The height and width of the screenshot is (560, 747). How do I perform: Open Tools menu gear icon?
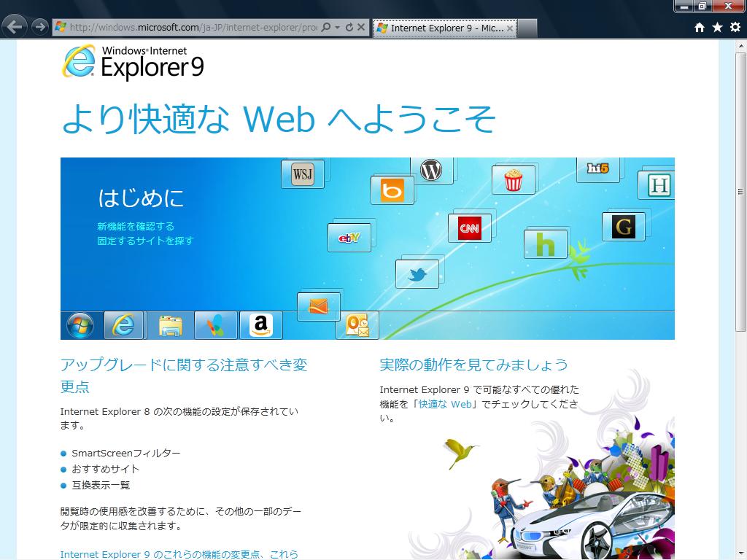[x=735, y=27]
